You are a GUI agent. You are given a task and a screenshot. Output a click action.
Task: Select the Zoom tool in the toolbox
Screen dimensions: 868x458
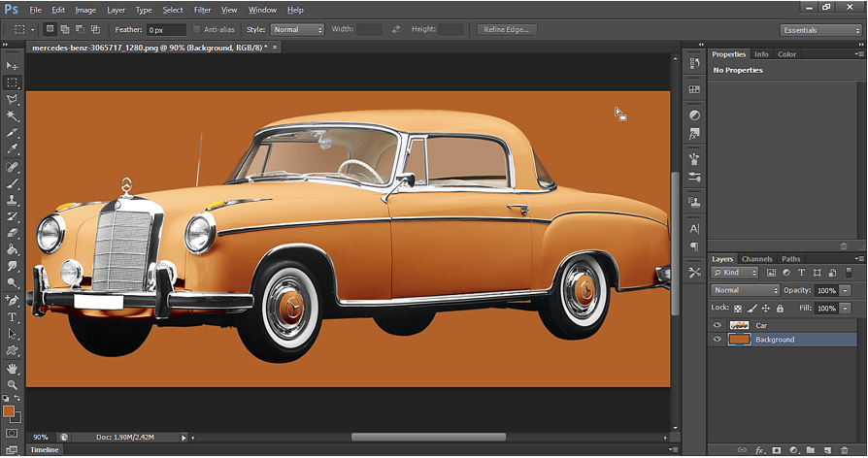[12, 384]
